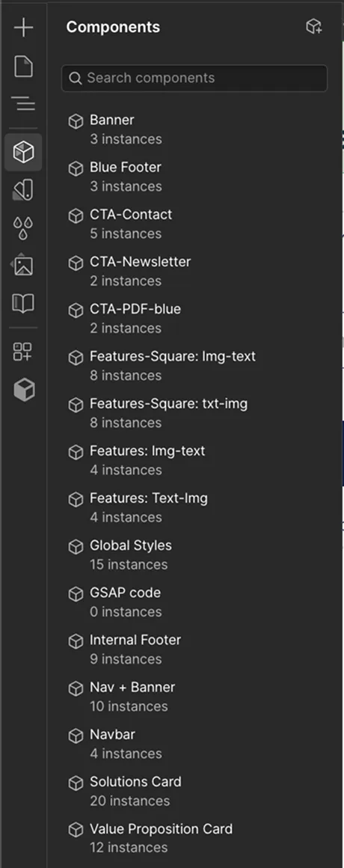This screenshot has height=868, width=344.
Task: Open the Add elements plus icon
Action: coord(23,27)
